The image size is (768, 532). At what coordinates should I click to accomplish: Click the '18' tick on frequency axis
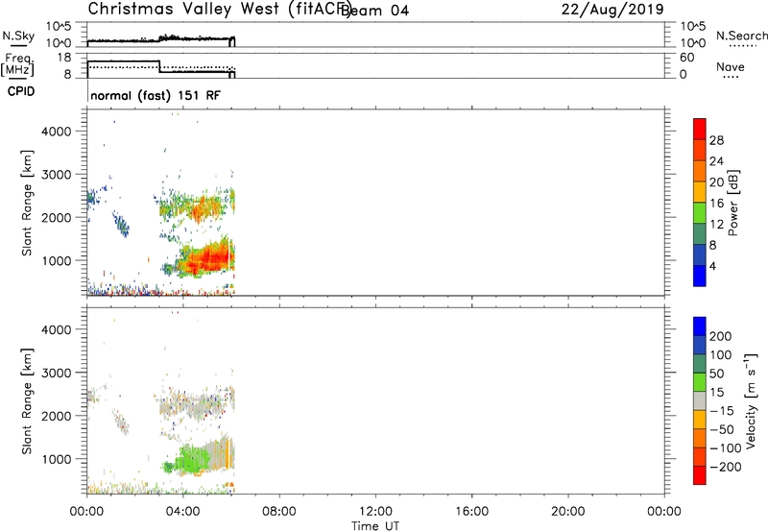point(64,58)
